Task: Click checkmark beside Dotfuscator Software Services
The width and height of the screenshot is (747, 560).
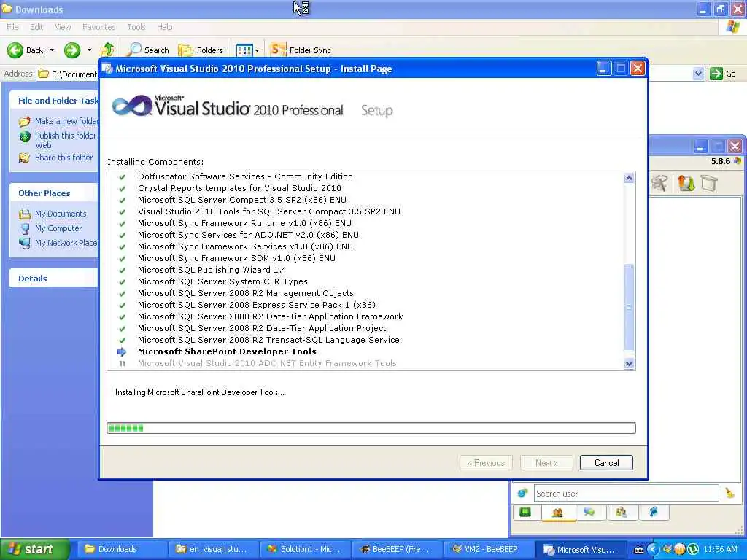Action: tap(122, 176)
